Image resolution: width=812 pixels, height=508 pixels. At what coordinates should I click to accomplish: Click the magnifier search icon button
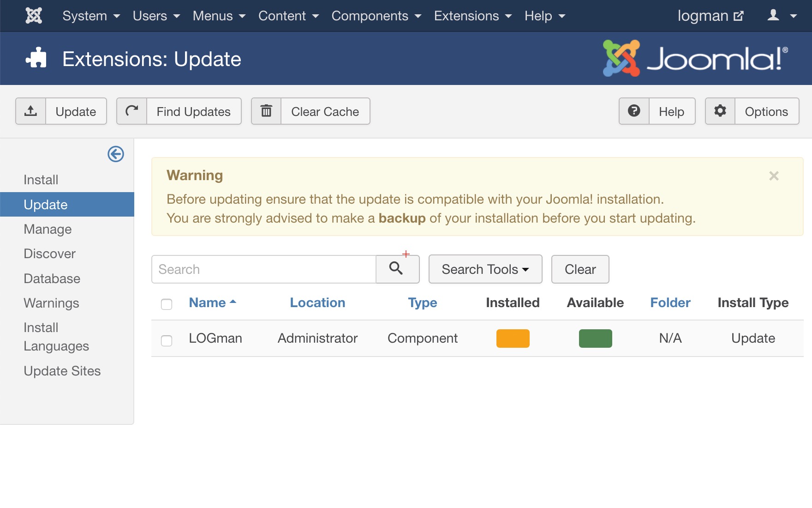coord(397,269)
